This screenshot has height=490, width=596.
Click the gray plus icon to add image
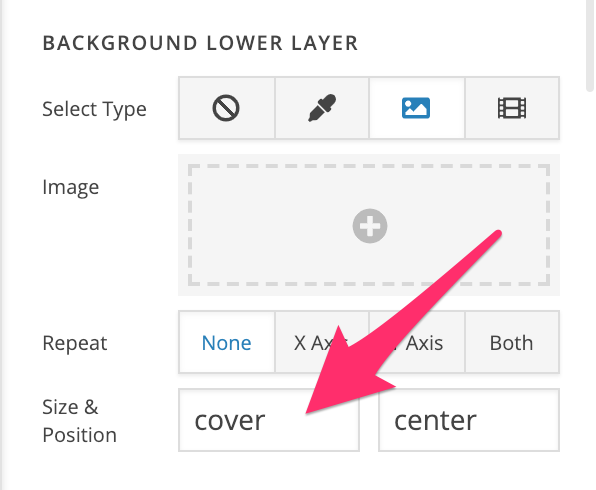tap(370, 226)
